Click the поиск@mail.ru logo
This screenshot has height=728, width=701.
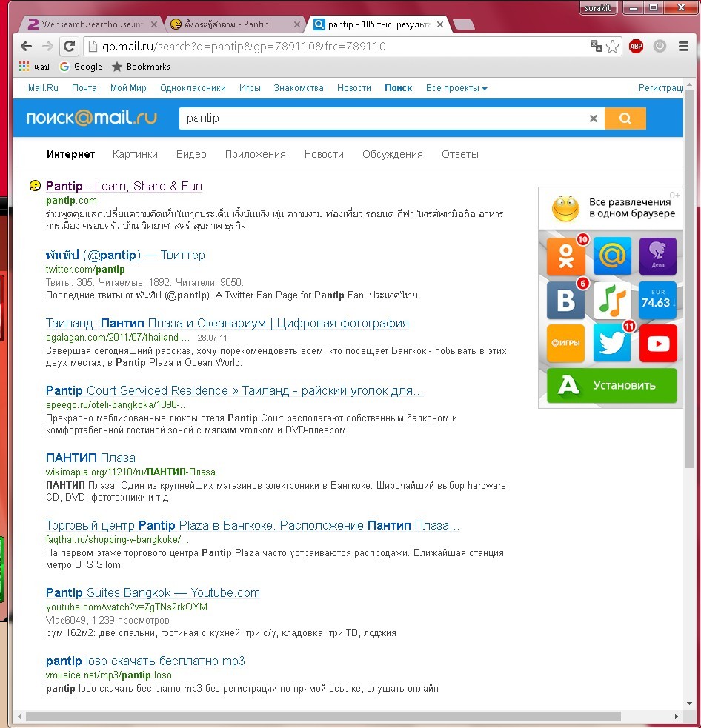pyautogui.click(x=92, y=118)
